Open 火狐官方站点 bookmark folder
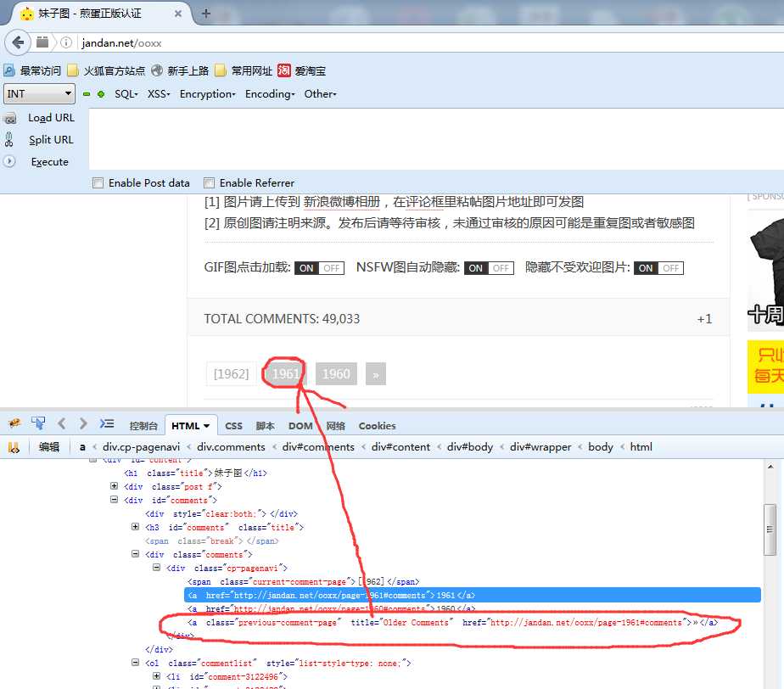 (106, 70)
